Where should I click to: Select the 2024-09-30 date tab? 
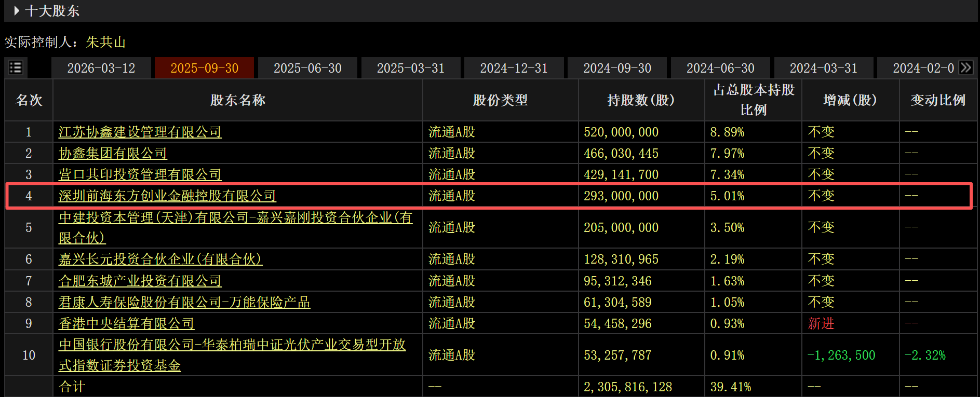617,68
